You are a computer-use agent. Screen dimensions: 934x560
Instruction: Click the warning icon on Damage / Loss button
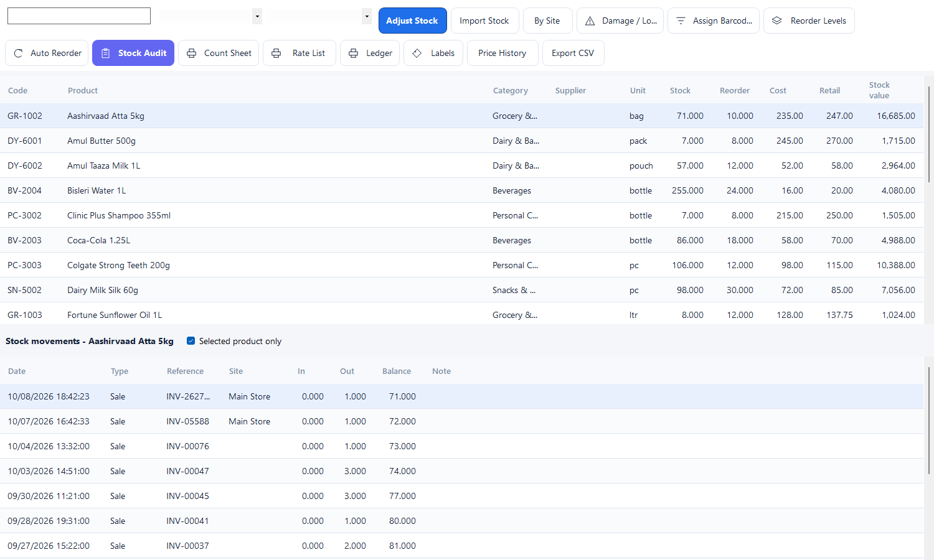[590, 21]
